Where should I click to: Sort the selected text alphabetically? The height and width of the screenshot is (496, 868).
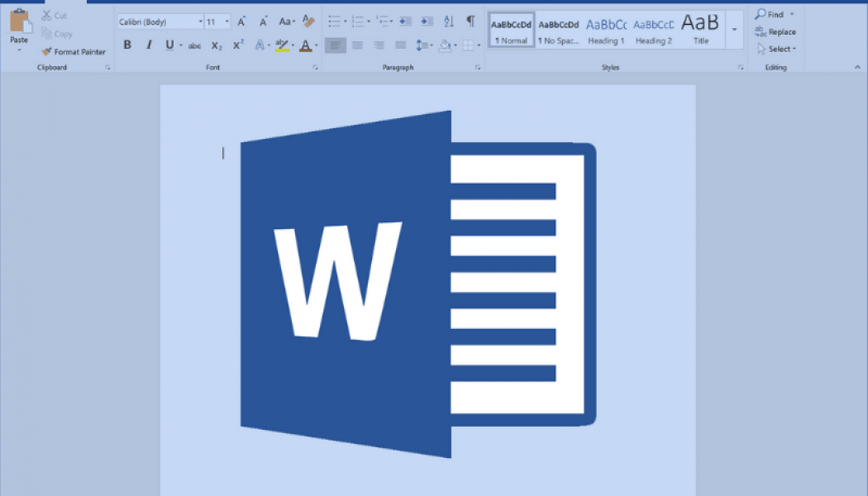click(x=449, y=21)
